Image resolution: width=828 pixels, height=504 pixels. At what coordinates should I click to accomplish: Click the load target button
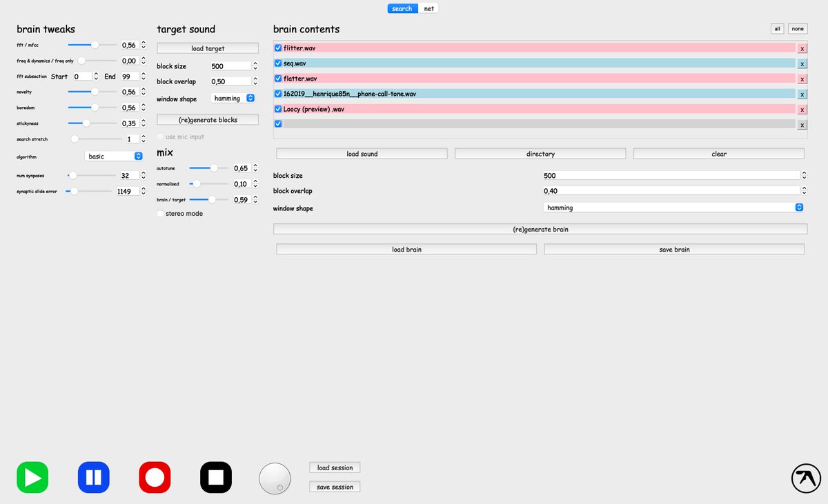tap(208, 48)
